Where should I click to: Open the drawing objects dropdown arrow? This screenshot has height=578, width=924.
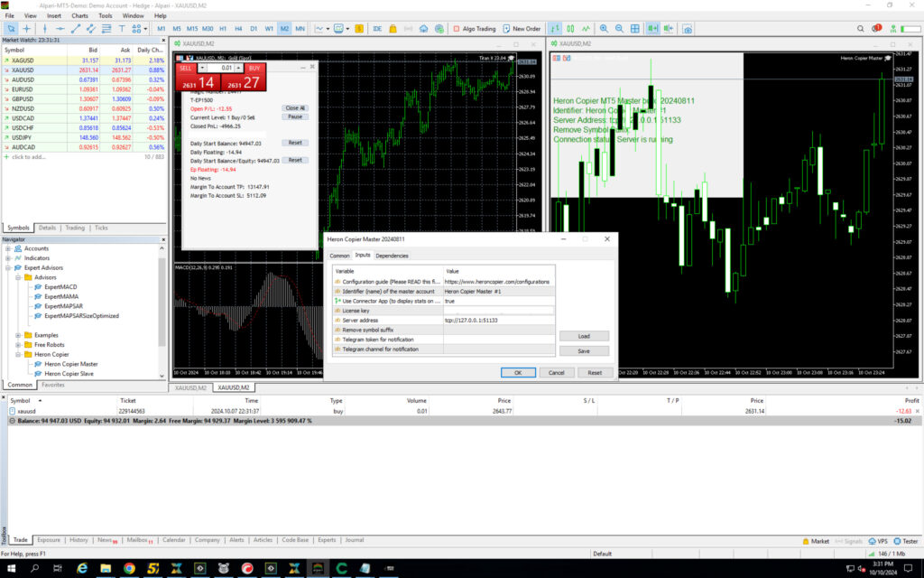click(145, 28)
